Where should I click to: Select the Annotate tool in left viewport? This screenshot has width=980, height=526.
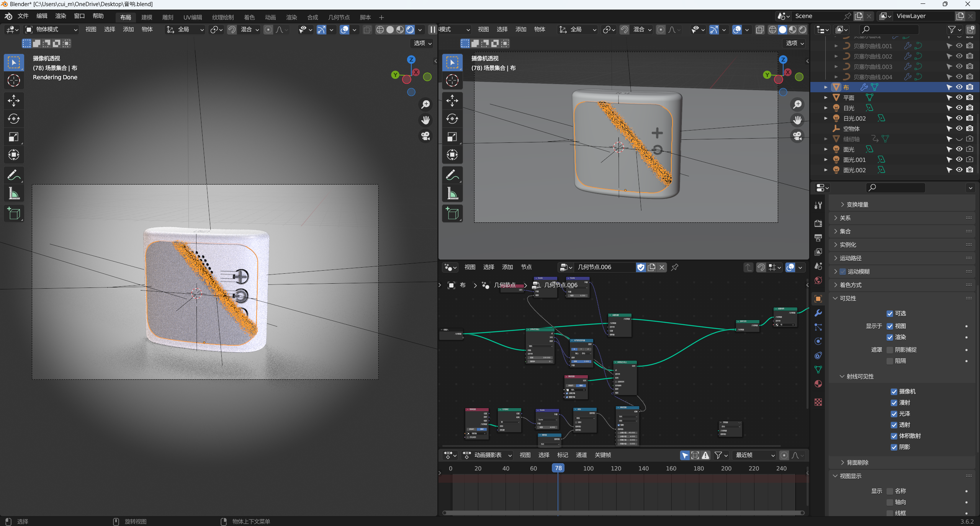click(14, 175)
